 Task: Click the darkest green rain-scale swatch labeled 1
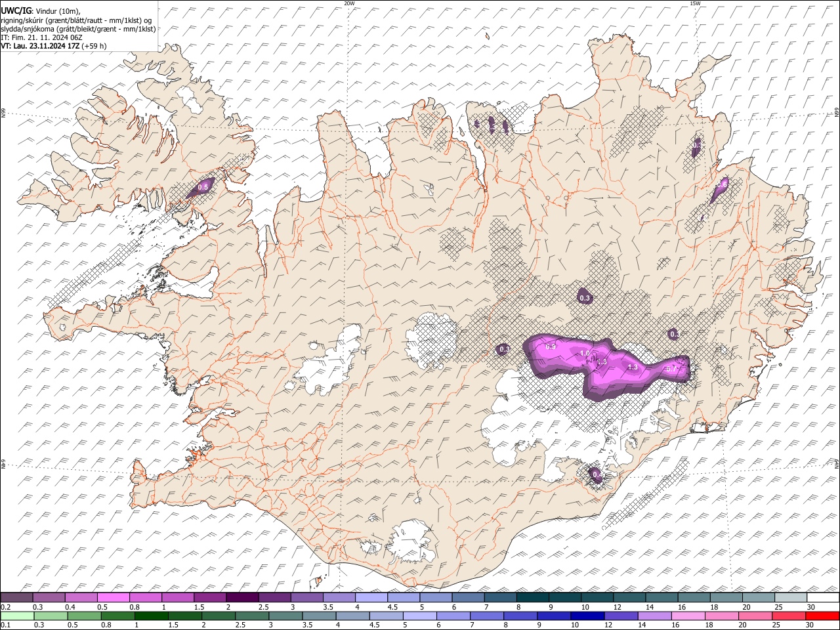click(x=152, y=616)
